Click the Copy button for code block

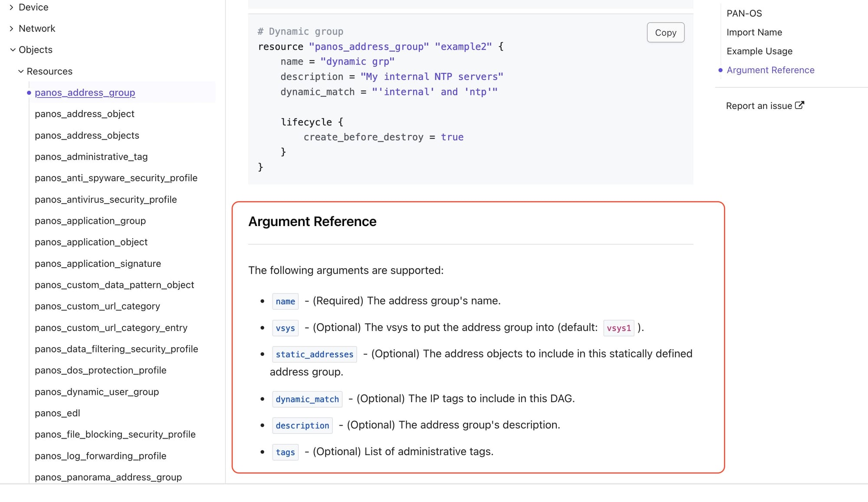(x=665, y=32)
